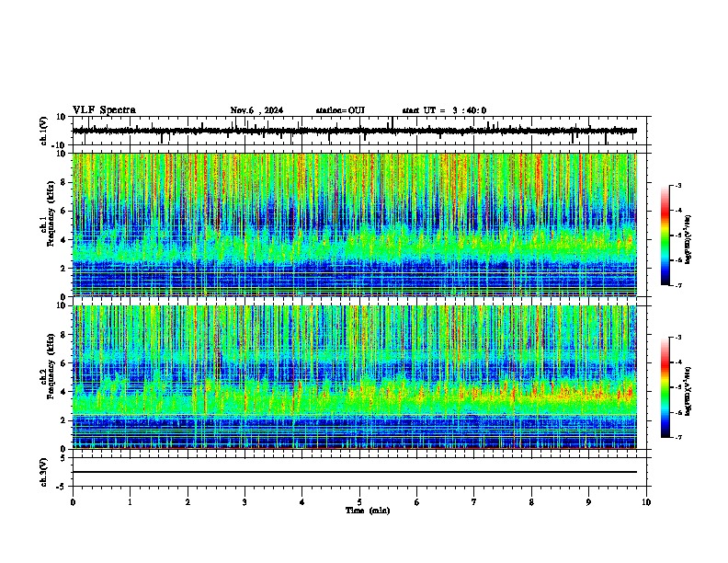728x563 pixels.
Task: Click the '-3' label on ch.1 color scale
Action: (677, 185)
